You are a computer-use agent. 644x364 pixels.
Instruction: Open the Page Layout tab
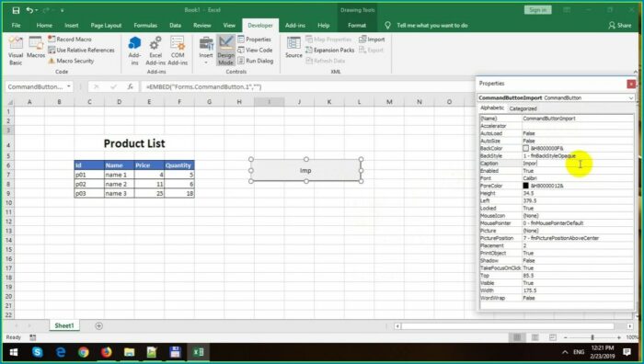point(106,26)
